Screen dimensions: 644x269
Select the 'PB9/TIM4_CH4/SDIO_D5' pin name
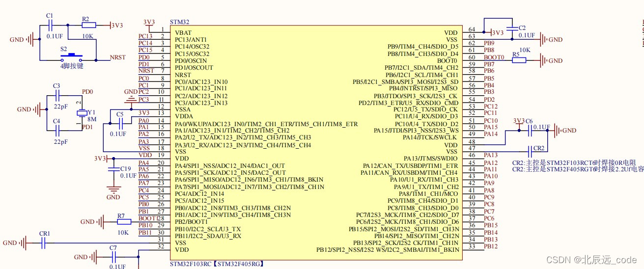423,46
